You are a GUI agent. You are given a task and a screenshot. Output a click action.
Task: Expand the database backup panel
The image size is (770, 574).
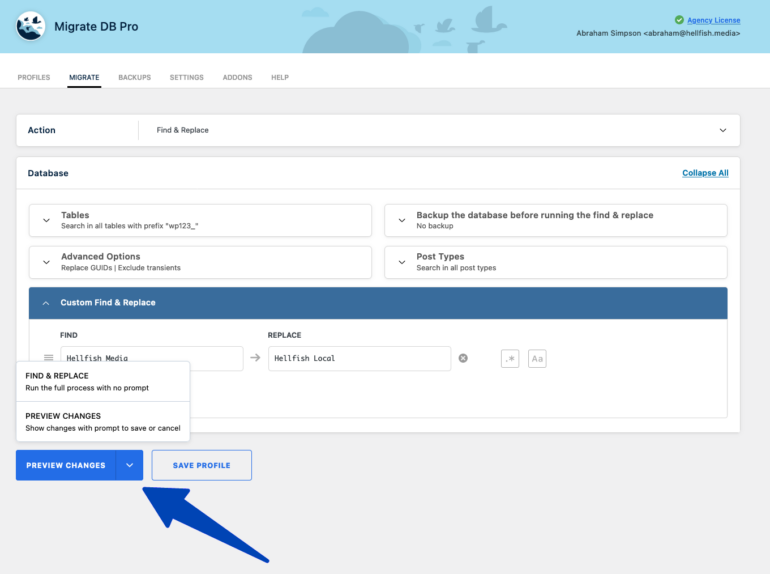[402, 220]
